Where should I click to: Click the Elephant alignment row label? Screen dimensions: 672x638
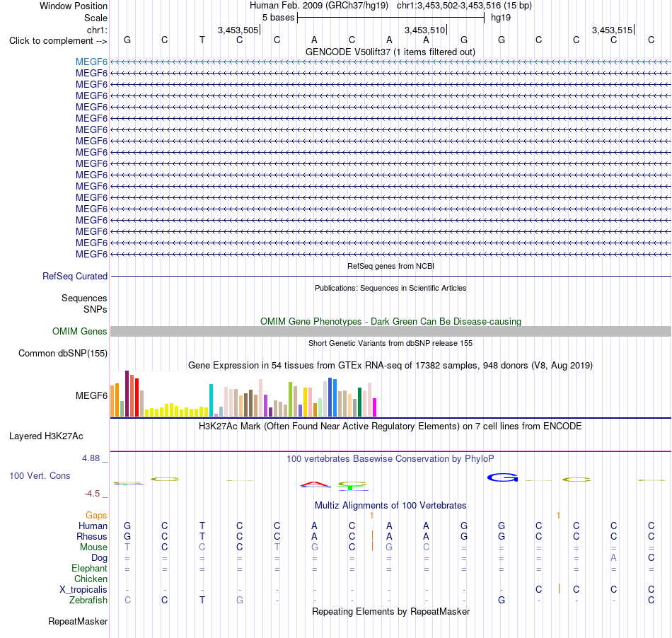click(89, 569)
